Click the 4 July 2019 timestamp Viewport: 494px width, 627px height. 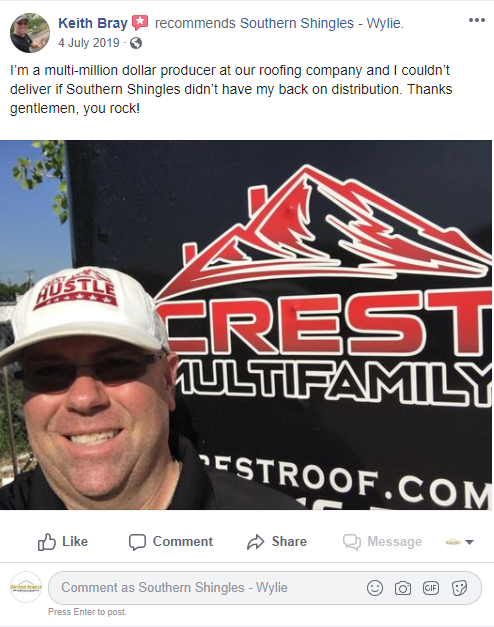[89, 43]
